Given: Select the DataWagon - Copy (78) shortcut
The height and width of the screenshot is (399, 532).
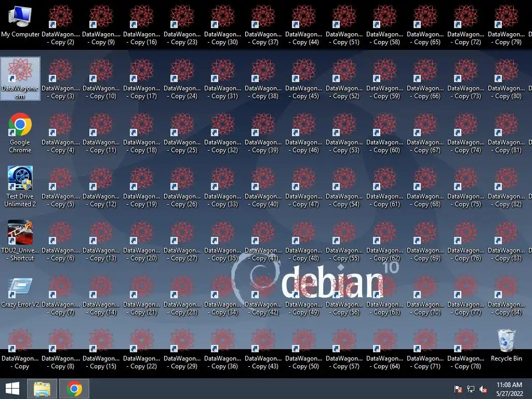Looking at the screenshot, I should coord(466,349).
